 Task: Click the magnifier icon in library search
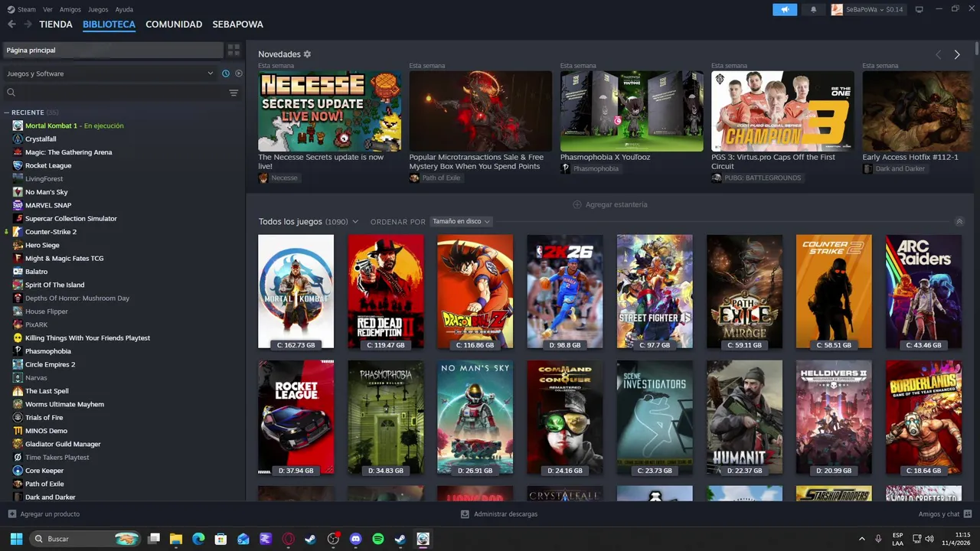[x=11, y=93]
